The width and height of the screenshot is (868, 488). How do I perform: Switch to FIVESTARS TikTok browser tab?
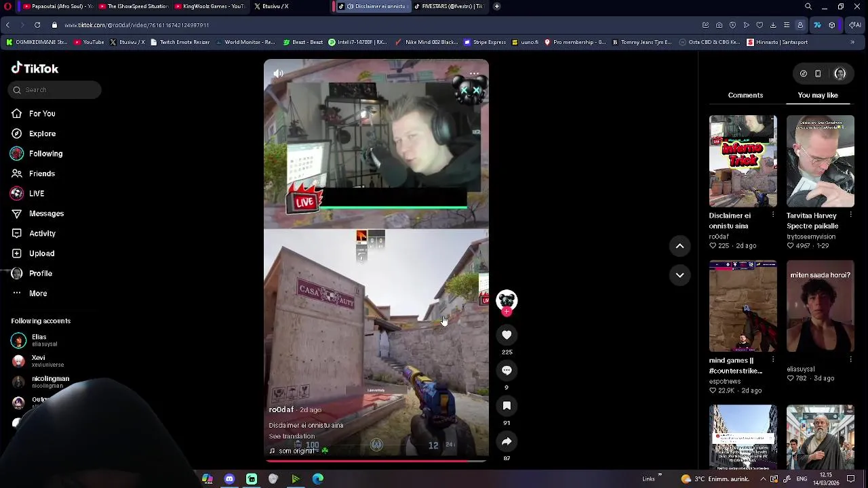pyautogui.click(x=448, y=6)
